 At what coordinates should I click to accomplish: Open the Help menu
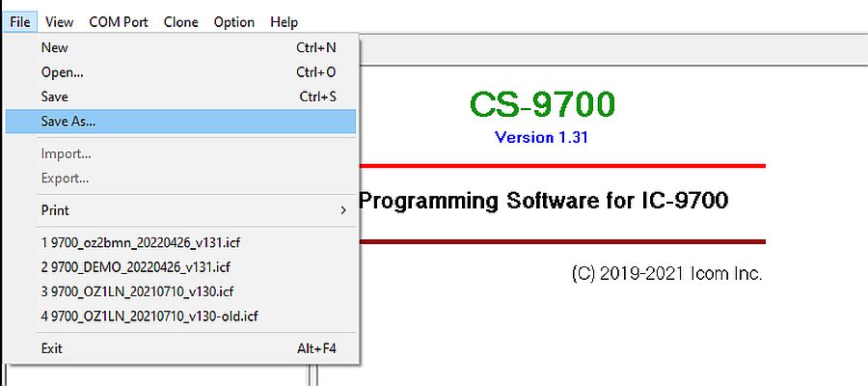pos(284,22)
